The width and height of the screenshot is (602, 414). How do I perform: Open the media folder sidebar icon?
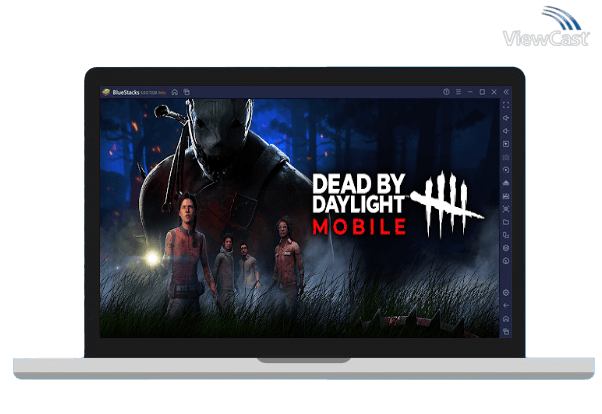pyautogui.click(x=506, y=222)
